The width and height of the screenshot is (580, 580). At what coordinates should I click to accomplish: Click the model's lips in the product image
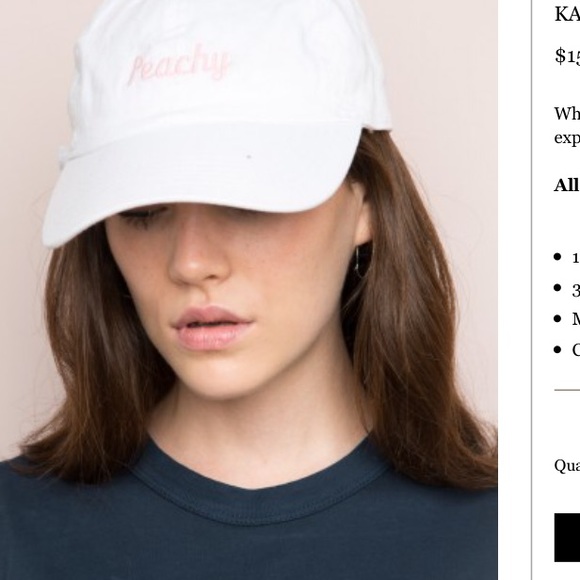tap(212, 328)
